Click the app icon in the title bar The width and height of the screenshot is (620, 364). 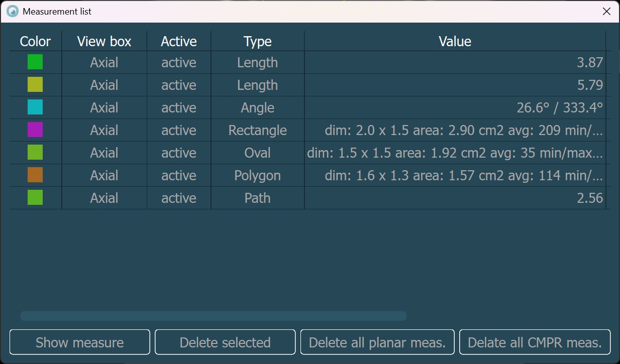click(x=13, y=11)
